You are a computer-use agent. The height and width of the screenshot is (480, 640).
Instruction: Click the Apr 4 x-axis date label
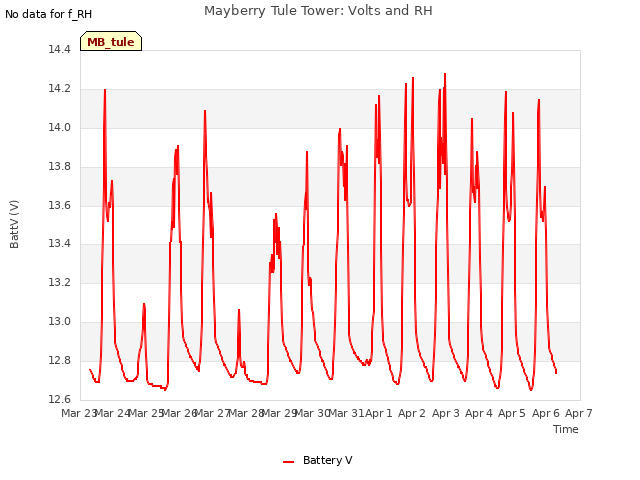[479, 413]
